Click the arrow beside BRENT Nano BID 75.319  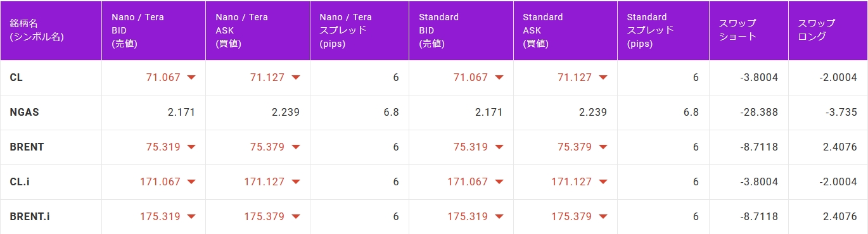[191, 147]
